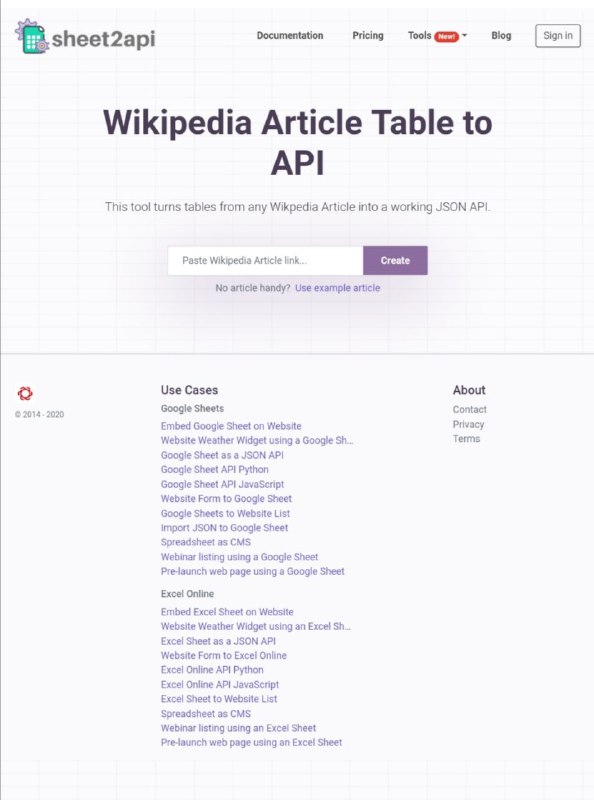Image resolution: width=594 pixels, height=800 pixels.
Task: Open Embed Google Sheet on Website
Action: click(x=231, y=426)
